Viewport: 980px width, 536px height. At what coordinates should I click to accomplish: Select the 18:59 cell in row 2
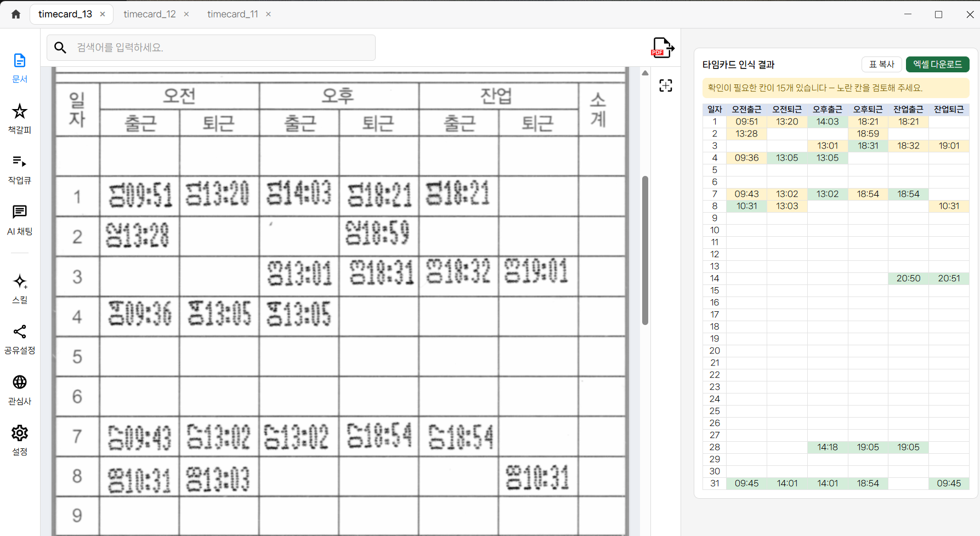pyautogui.click(x=868, y=134)
